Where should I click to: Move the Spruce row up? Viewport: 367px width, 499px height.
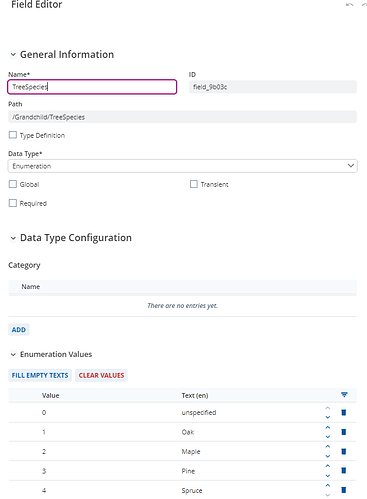[328, 485]
